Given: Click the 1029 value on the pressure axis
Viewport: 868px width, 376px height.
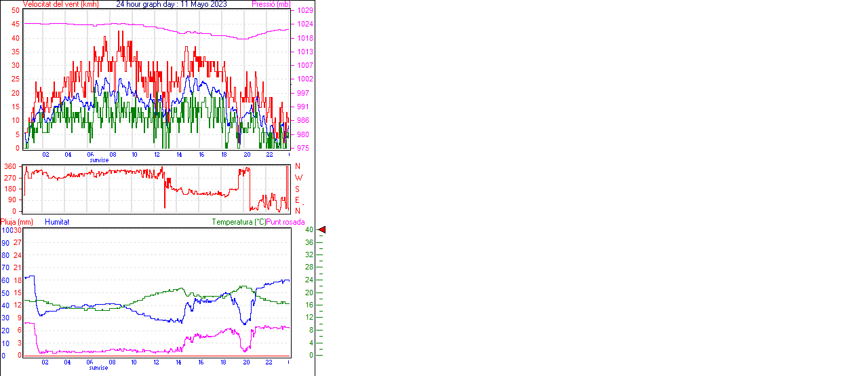Looking at the screenshot, I should pyautogui.click(x=302, y=11).
